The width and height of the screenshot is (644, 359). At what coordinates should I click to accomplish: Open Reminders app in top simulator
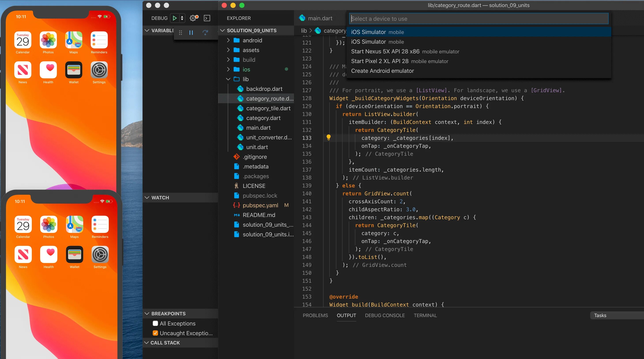(99, 40)
